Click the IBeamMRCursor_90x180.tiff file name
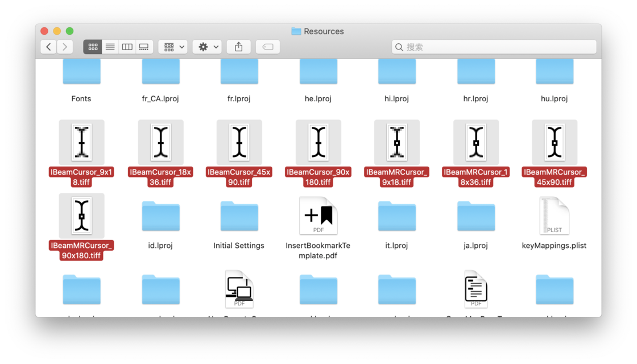 point(81,251)
